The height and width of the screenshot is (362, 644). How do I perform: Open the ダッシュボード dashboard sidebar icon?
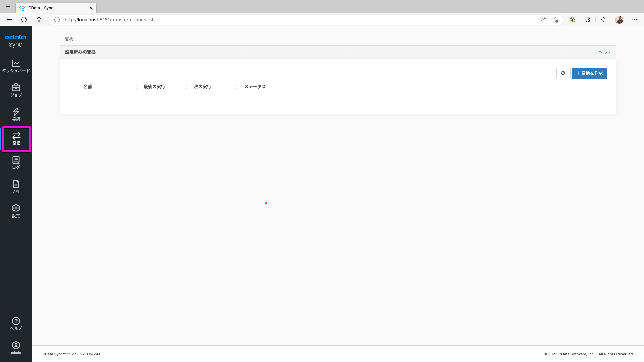pyautogui.click(x=16, y=66)
